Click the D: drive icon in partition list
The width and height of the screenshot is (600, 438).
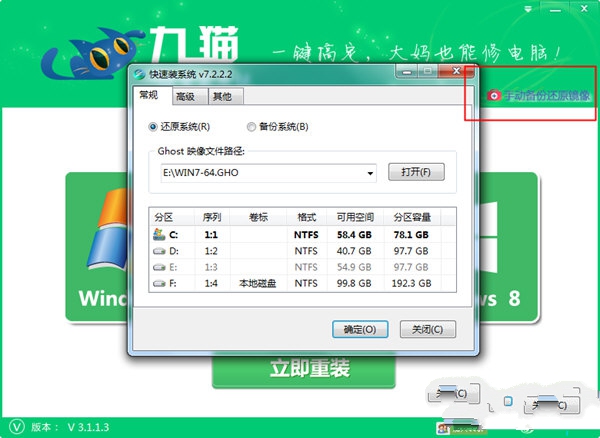click(x=159, y=251)
